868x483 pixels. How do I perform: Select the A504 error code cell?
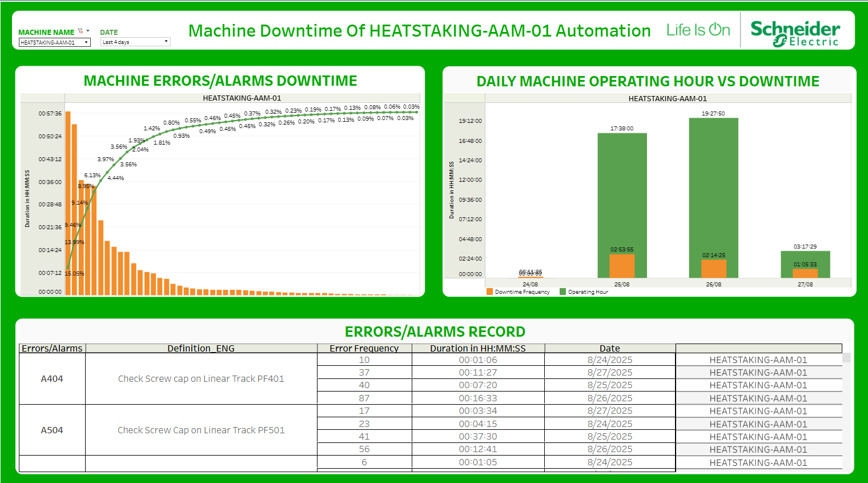[x=52, y=430]
